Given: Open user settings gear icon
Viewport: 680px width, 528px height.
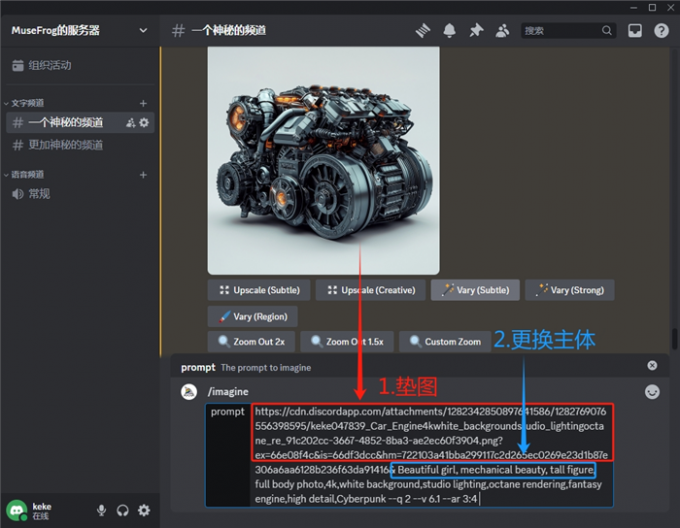Looking at the screenshot, I should point(144,510).
